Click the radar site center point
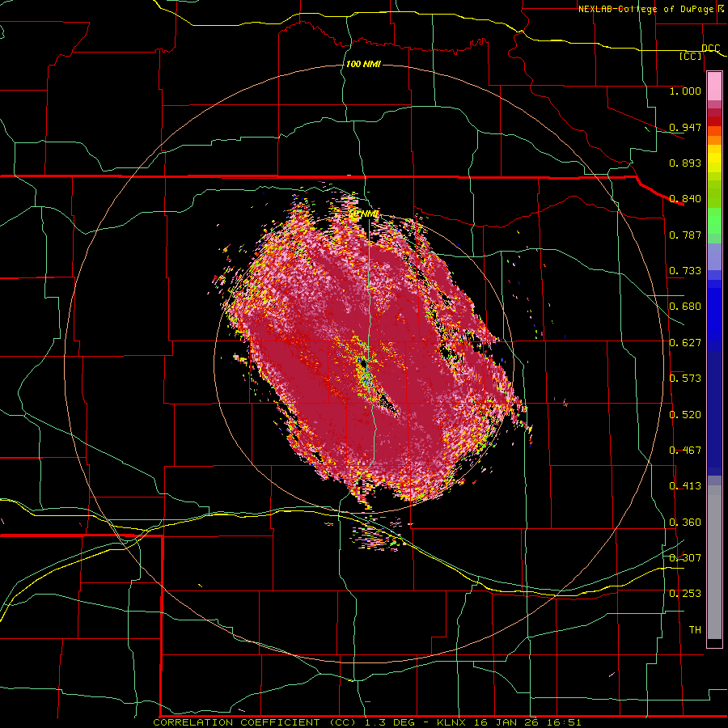The height and width of the screenshot is (728, 728). pos(364,363)
